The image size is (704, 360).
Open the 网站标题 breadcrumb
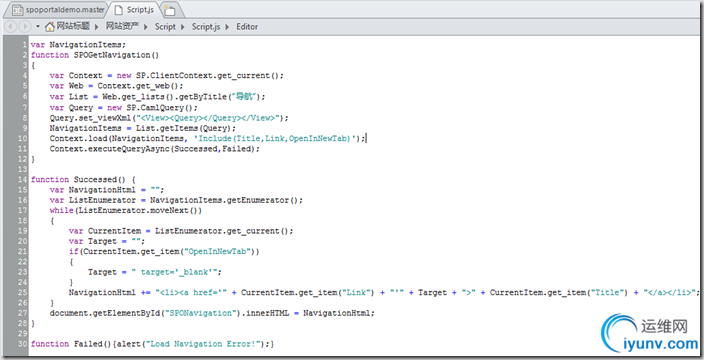73,26
